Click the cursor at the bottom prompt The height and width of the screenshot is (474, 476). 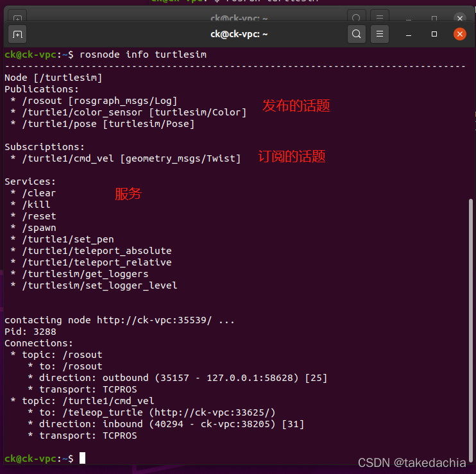click(x=82, y=458)
